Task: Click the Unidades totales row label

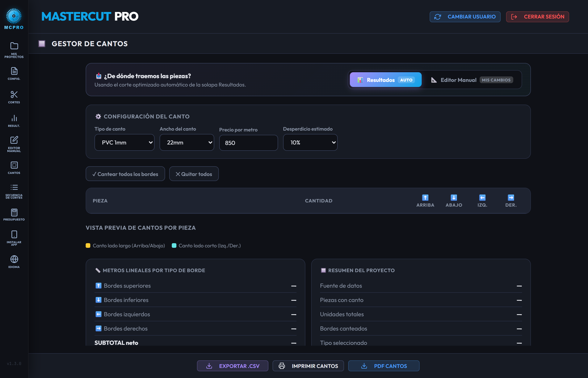Action: click(342, 314)
